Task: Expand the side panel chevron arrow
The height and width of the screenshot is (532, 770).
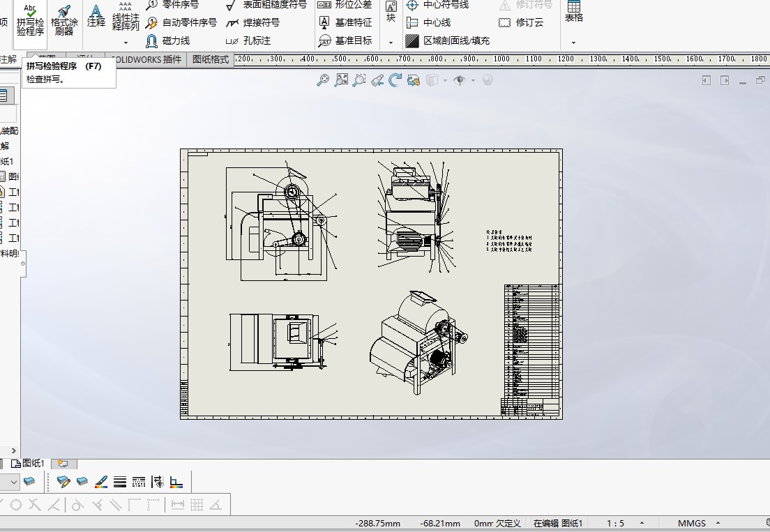Action: (x=13, y=450)
